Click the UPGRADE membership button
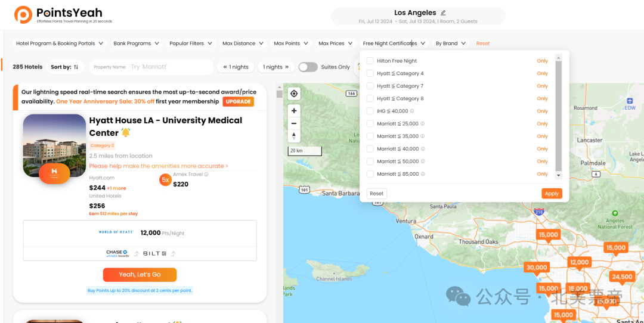The width and height of the screenshot is (644, 323). (x=238, y=101)
